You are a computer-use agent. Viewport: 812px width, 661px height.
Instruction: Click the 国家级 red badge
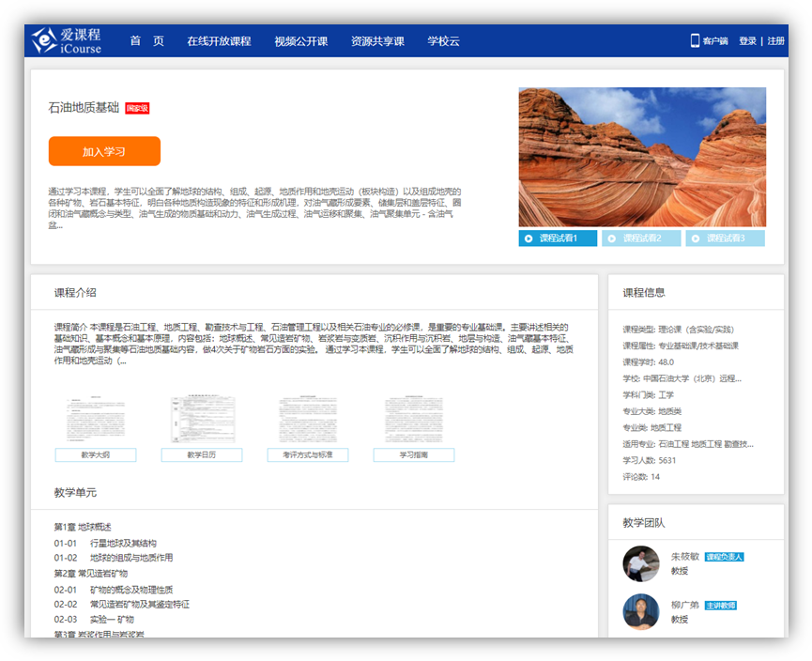point(137,108)
